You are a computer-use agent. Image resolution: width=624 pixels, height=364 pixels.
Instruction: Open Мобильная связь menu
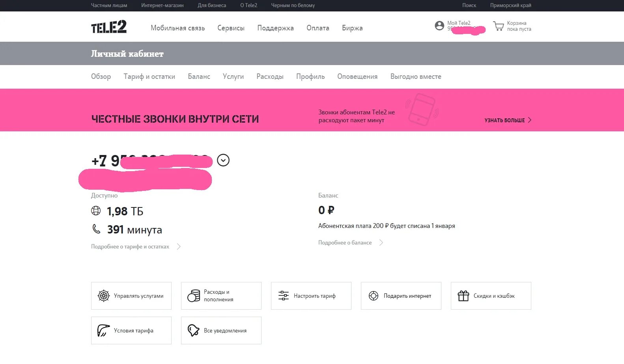(x=178, y=28)
